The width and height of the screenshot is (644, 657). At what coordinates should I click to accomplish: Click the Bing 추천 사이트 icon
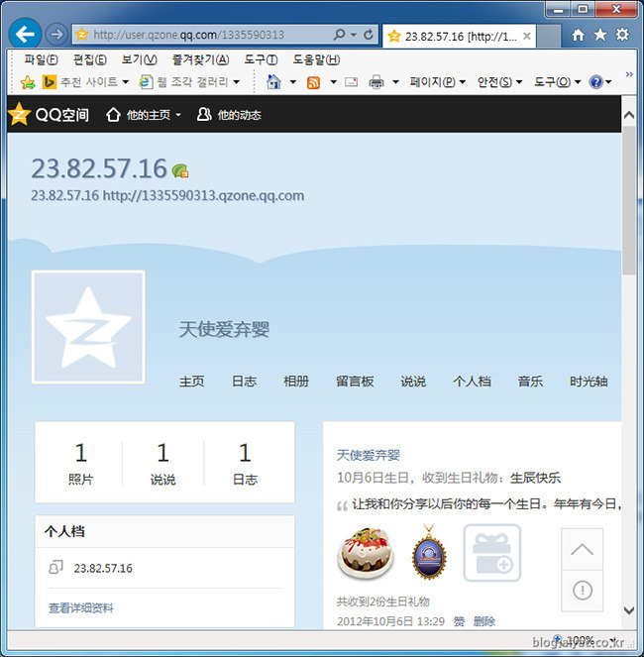tap(49, 81)
